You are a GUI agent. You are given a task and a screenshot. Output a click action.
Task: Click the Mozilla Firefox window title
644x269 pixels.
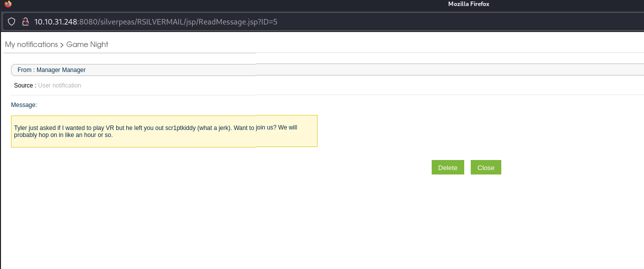click(x=469, y=4)
